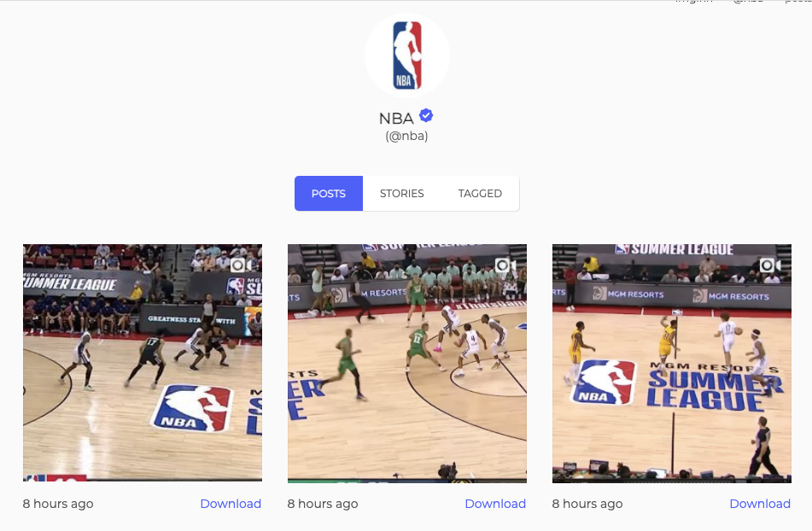Open the TAGGED tab
The height and width of the screenshot is (531, 812).
[x=480, y=194]
